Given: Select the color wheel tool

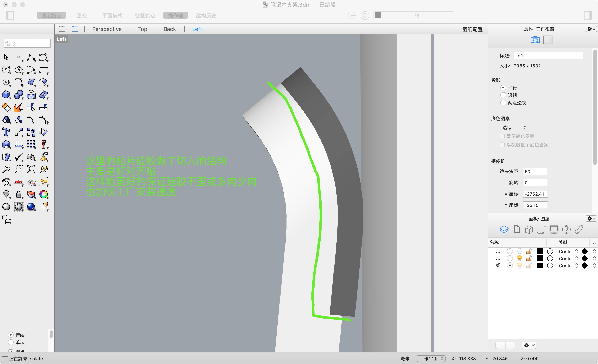Looking at the screenshot, I should point(44,194).
